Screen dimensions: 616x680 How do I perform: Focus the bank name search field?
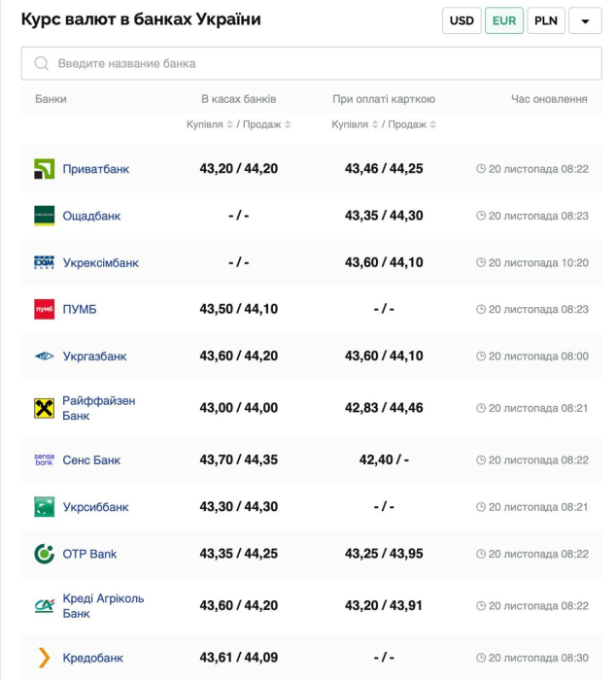(311, 63)
